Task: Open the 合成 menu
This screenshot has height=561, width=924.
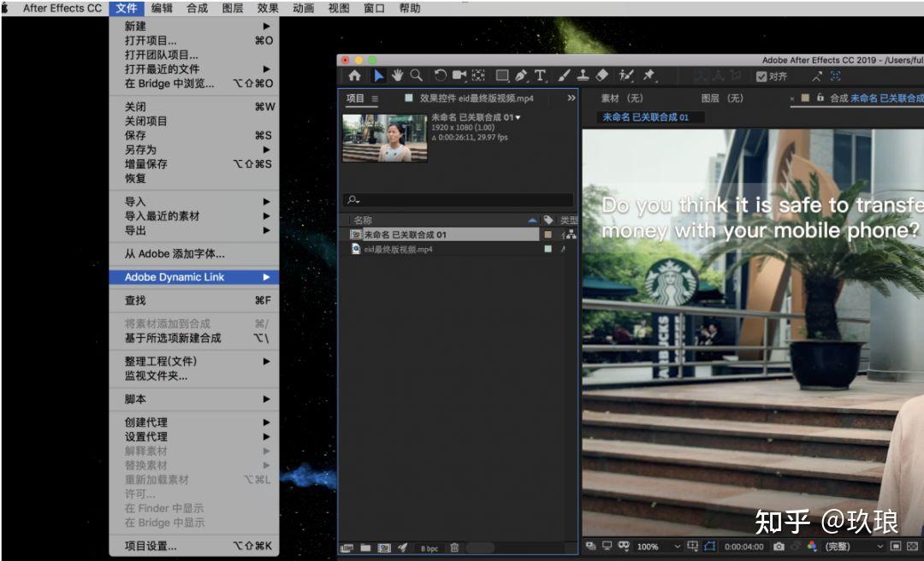Action: (x=197, y=9)
